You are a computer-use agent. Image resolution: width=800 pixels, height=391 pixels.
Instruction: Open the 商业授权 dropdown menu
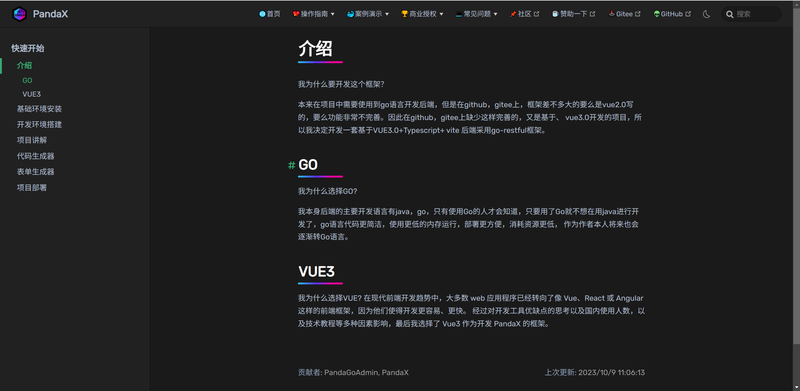[x=422, y=14]
